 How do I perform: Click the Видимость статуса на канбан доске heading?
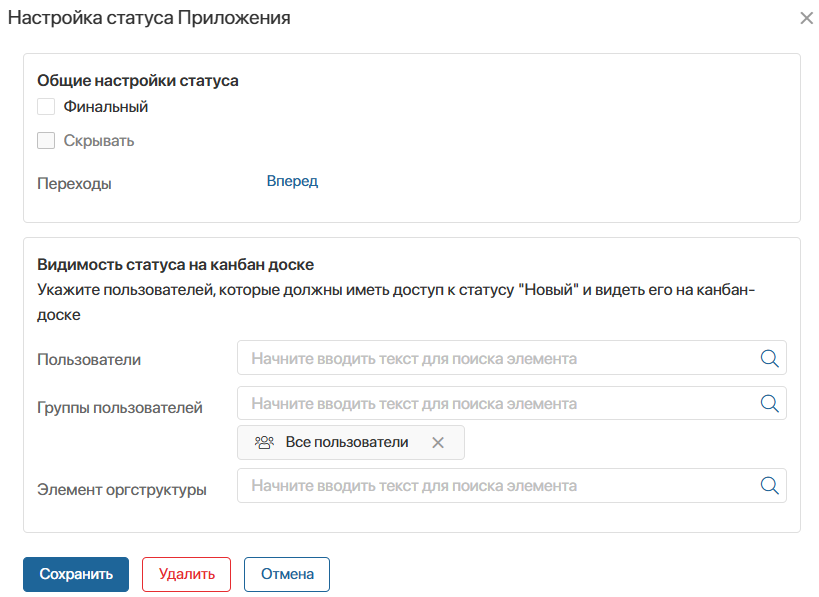tap(176, 264)
